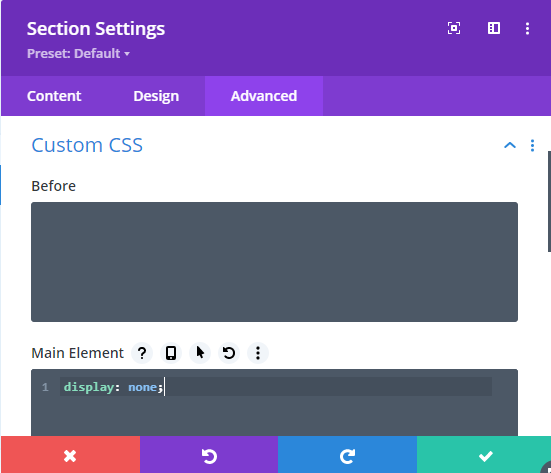Screen dimensions: 551x473
Task: Click the Custom CSS heading toggle
Action: pyautogui.click(x=87, y=145)
